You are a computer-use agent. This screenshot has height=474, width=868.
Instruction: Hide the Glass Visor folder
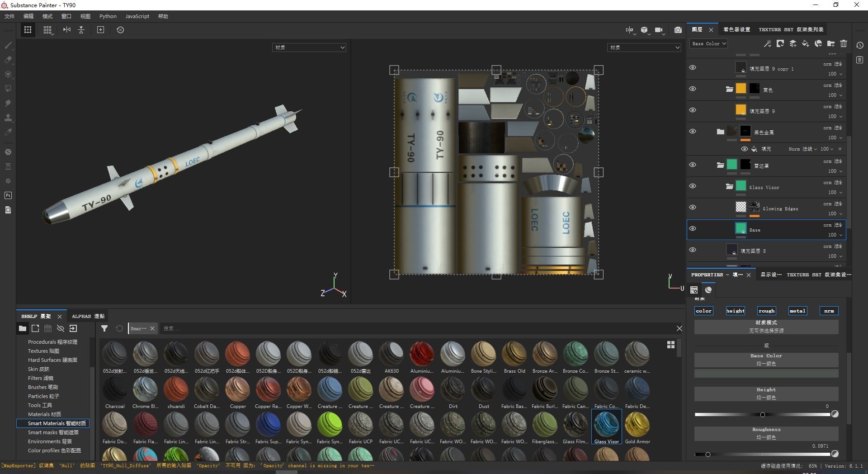pyautogui.click(x=693, y=186)
